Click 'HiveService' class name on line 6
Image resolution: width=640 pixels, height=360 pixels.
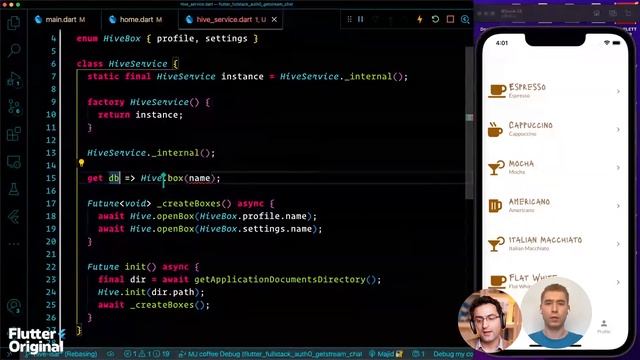[x=138, y=64]
